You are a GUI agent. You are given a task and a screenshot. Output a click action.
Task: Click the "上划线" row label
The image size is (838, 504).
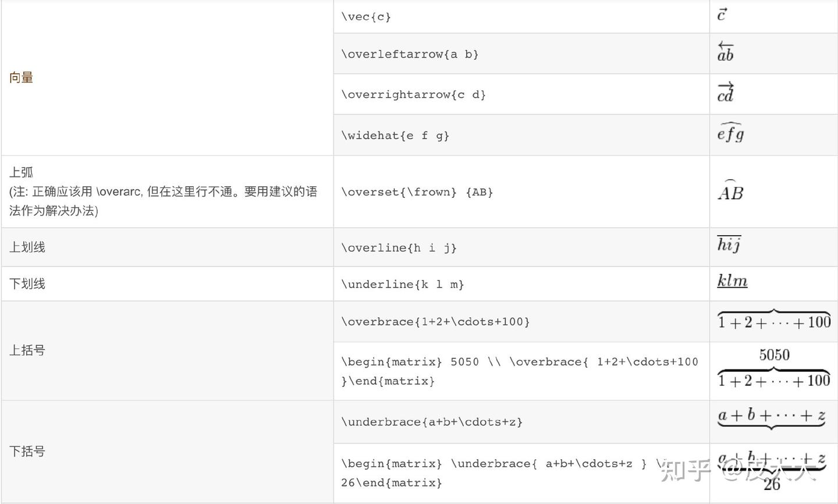click(27, 247)
